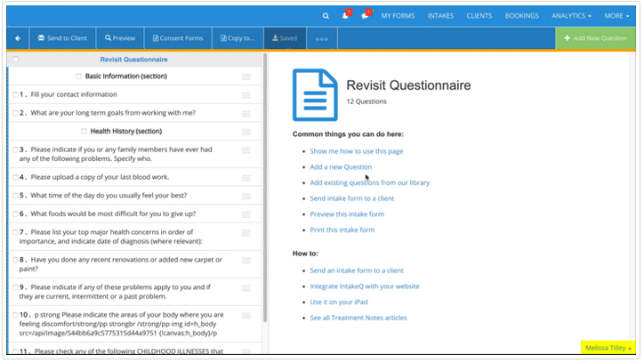Expand the ANALYTICS dropdown menu
644x363 pixels.
pos(571,16)
